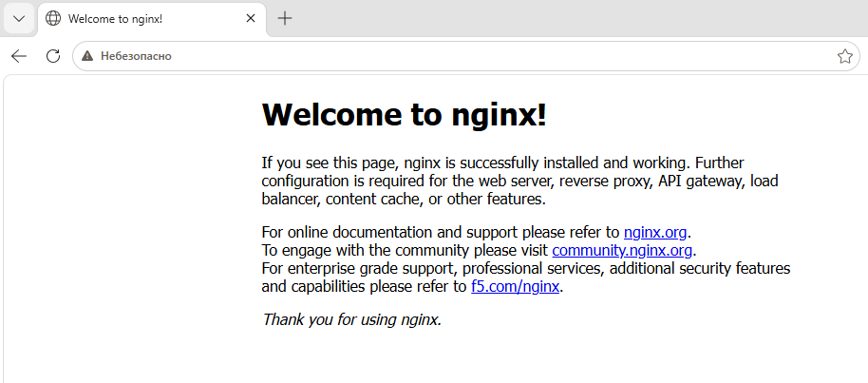Viewport: 868px width, 383px height.
Task: Reload the page with refresh icon
Action: coord(53,56)
